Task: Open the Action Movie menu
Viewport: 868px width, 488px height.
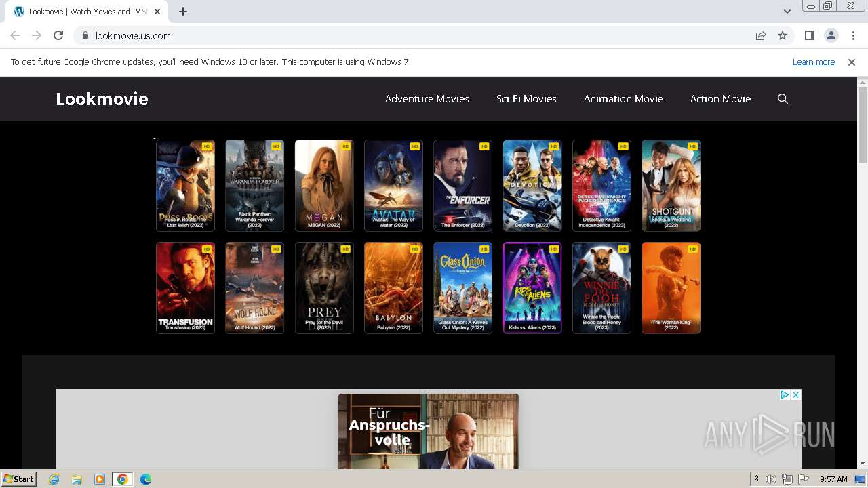Action: click(720, 99)
